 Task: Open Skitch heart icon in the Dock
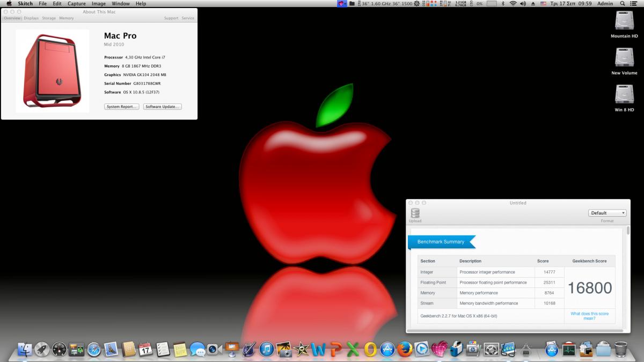[440, 350]
